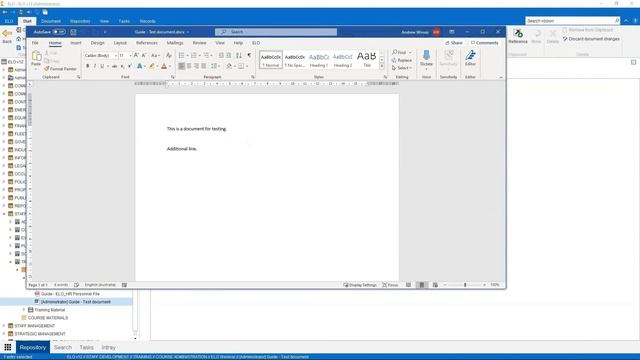Open the ELO tab in Word ribbon
The height and width of the screenshot is (360, 640).
256,43
